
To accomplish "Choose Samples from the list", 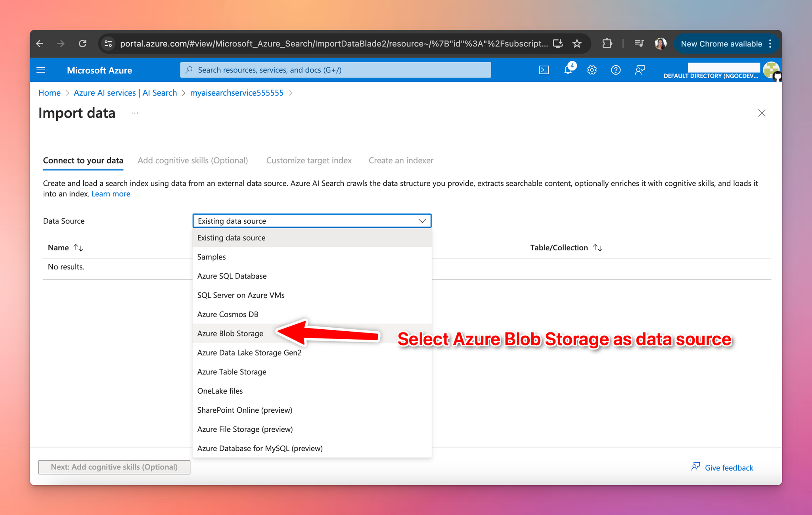I will tap(312, 257).
